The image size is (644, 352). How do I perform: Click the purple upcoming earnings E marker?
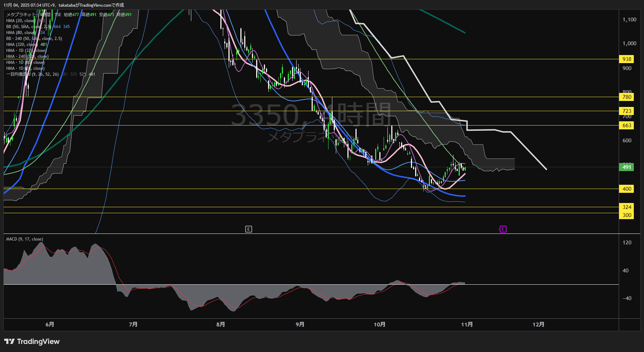[x=503, y=229]
